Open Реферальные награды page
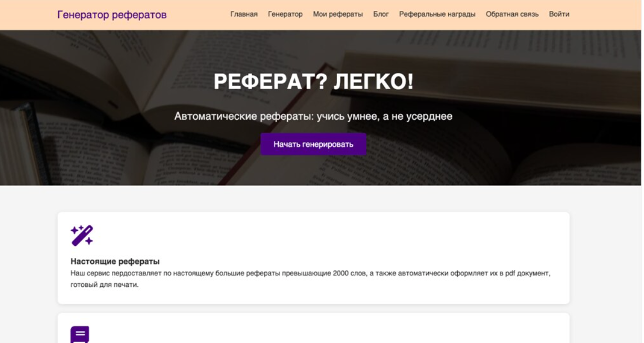The height and width of the screenshot is (343, 644). [437, 14]
